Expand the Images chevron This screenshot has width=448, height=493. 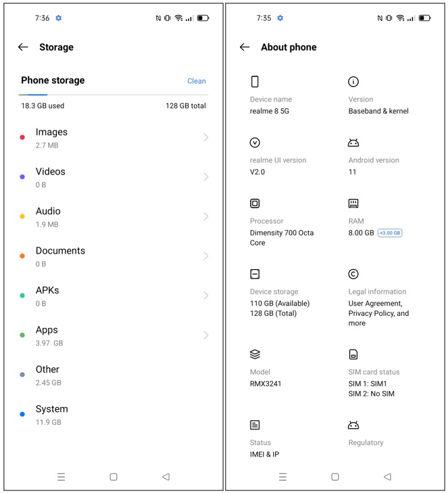coord(206,137)
